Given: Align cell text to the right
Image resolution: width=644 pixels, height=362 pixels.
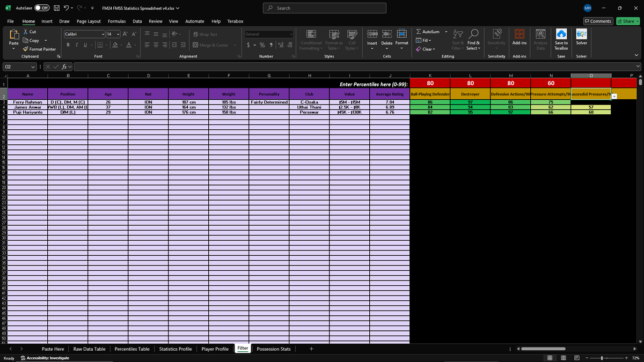Looking at the screenshot, I should click(x=165, y=45).
